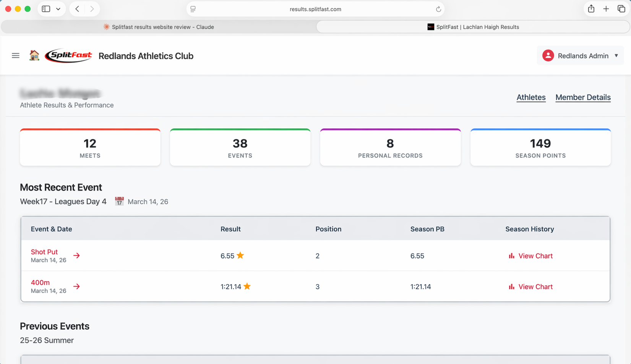The width and height of the screenshot is (631, 364).
Task: Click the calendar icon beside March 14, 26
Action: coord(119,201)
